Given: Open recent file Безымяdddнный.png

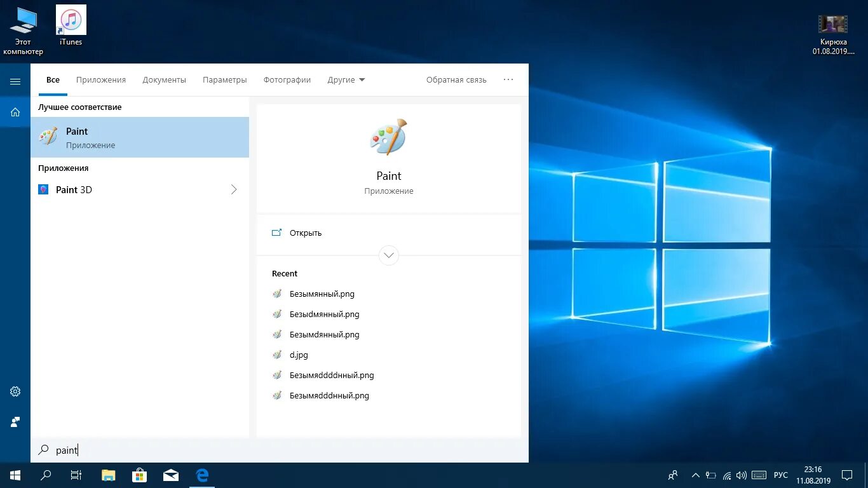Looking at the screenshot, I should coord(329,396).
